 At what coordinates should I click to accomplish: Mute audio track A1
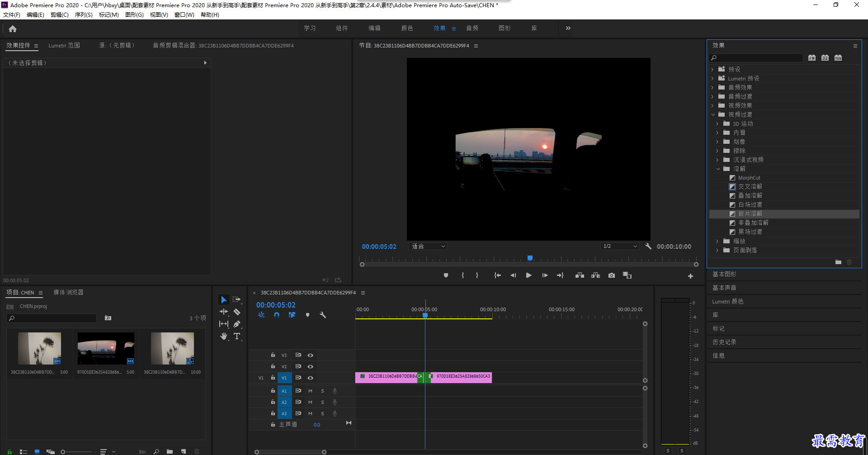tap(310, 391)
